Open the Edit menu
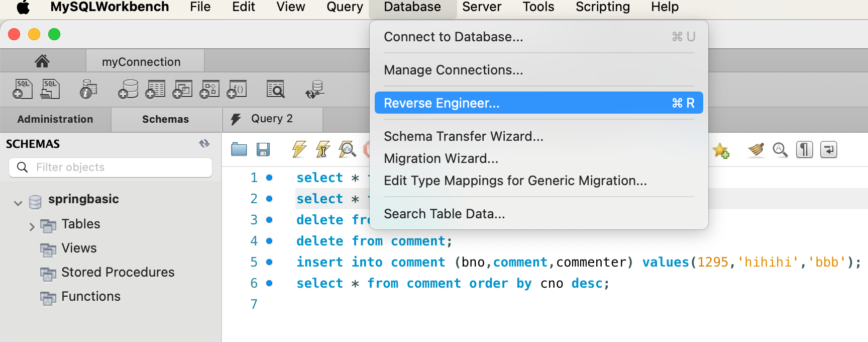Screen dimensions: 868x342 (244, 7)
